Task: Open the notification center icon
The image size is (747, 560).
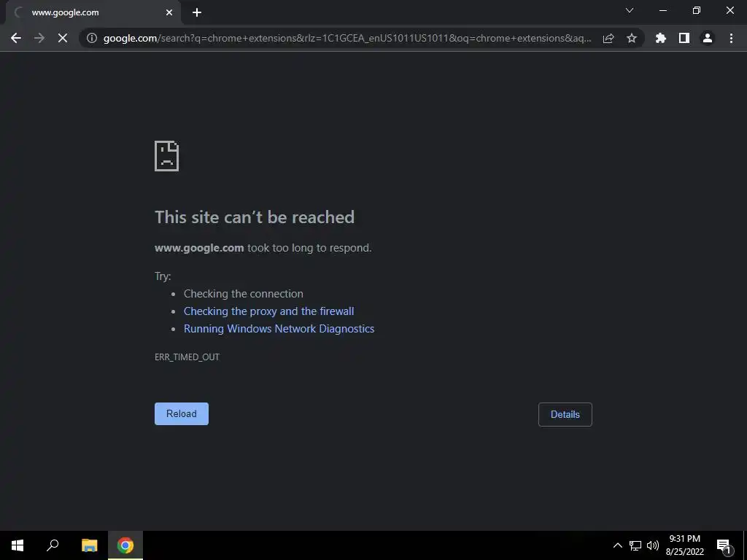Action: (x=724, y=546)
